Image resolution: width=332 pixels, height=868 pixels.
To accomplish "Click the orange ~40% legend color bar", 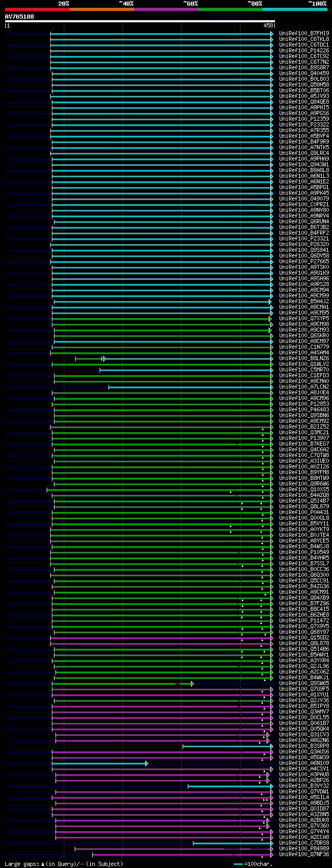I will (x=102, y=9).
